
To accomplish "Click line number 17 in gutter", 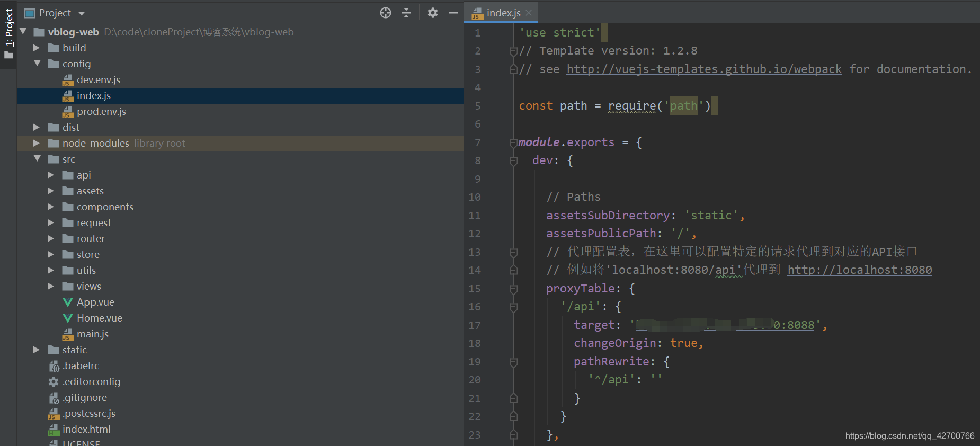I will pyautogui.click(x=475, y=325).
